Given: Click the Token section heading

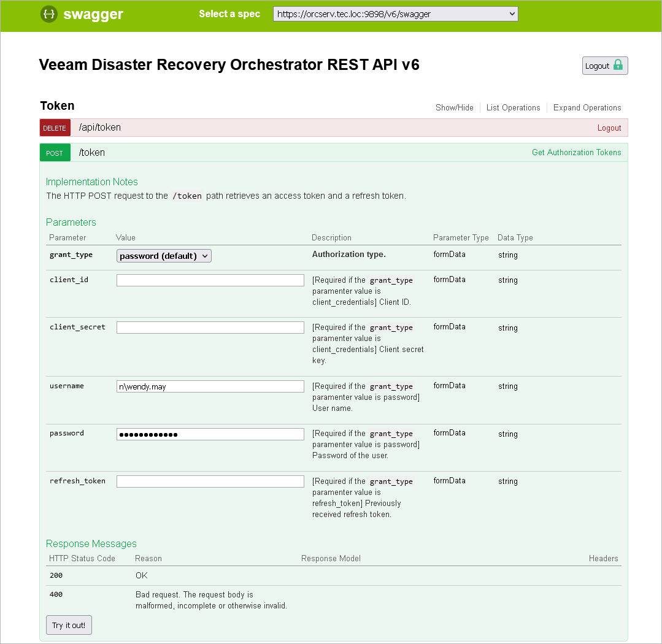Looking at the screenshot, I should pyautogui.click(x=57, y=105).
